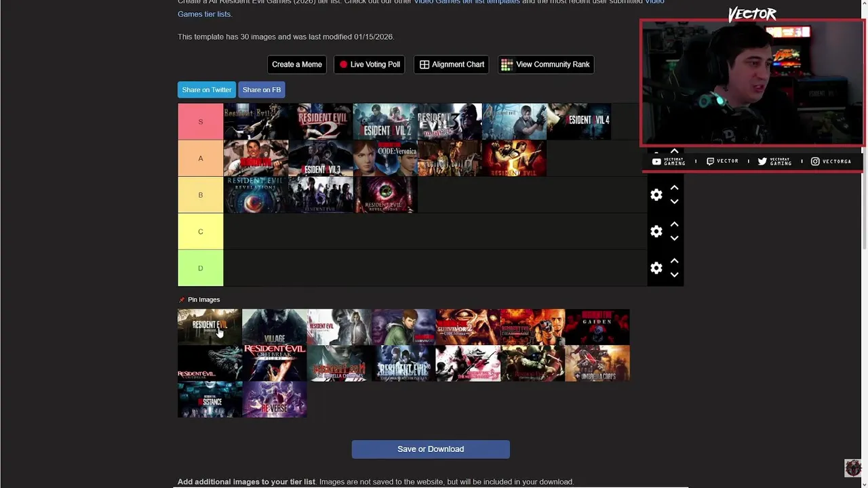
Task: Click the Save or Download button
Action: point(431,449)
